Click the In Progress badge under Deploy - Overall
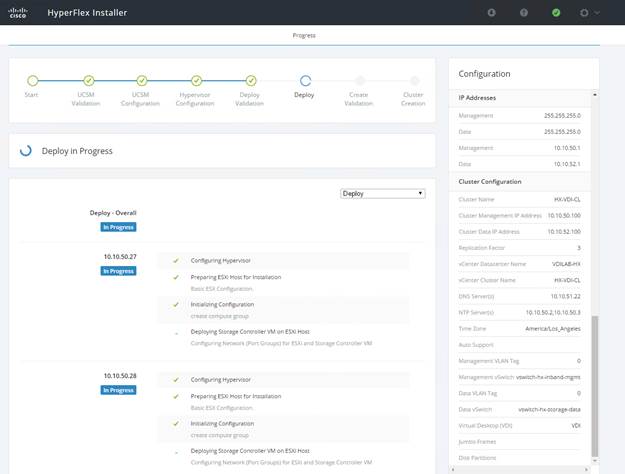 [x=118, y=227]
